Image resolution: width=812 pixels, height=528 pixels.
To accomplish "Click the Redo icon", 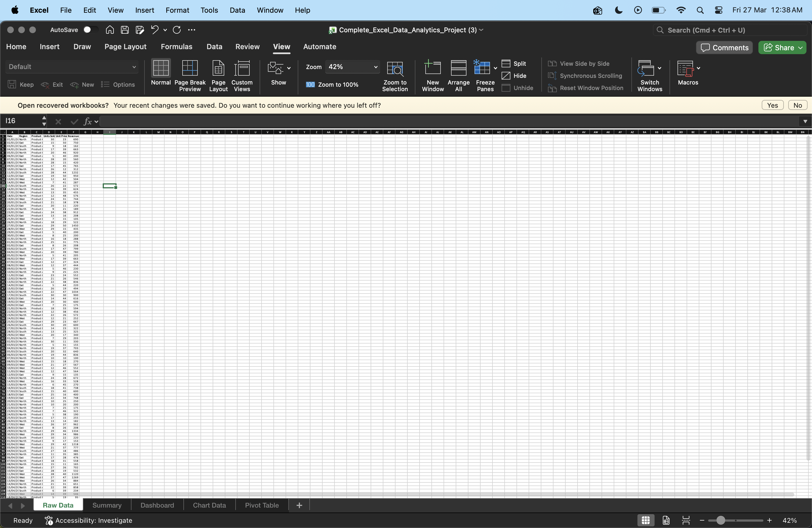I will tap(177, 30).
